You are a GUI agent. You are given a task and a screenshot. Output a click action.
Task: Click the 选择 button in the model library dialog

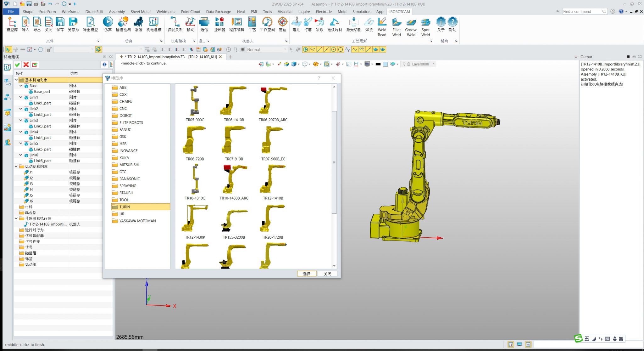click(x=306, y=274)
